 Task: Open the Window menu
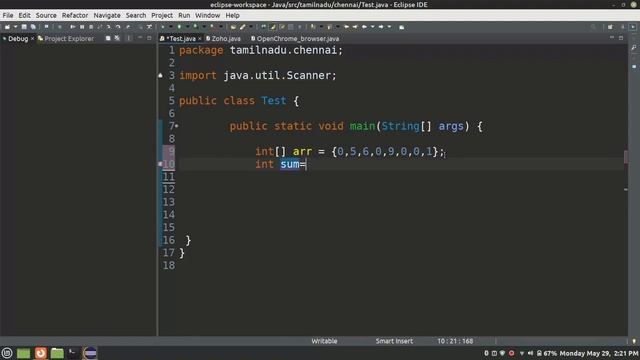207,16
